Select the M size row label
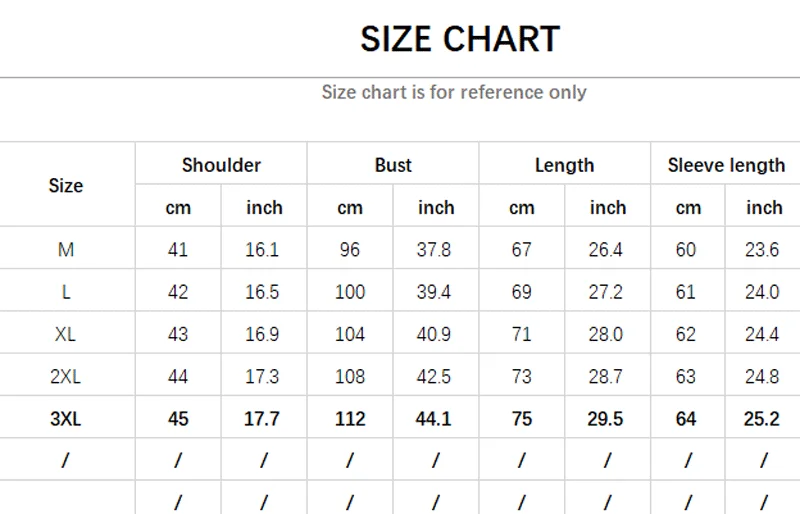This screenshot has width=800, height=514. pyautogui.click(x=66, y=250)
